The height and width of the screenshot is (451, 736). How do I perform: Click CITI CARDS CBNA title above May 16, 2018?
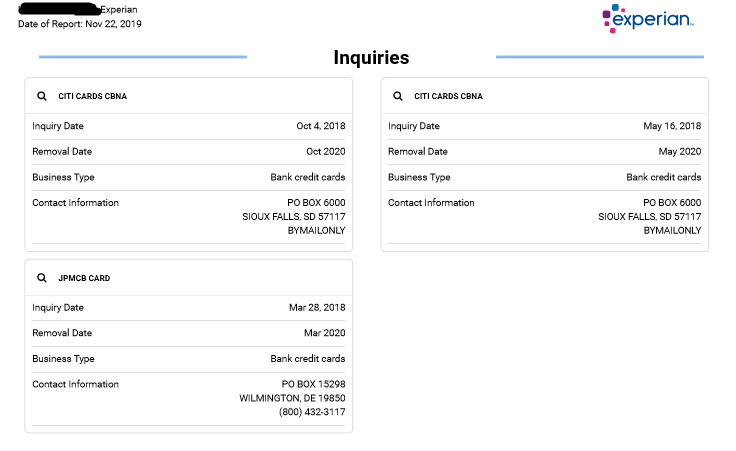448,96
